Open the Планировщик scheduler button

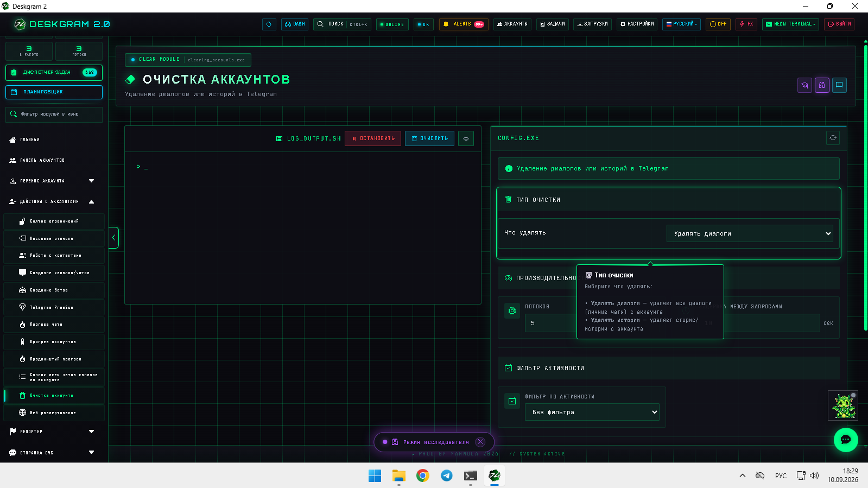[x=54, y=92]
